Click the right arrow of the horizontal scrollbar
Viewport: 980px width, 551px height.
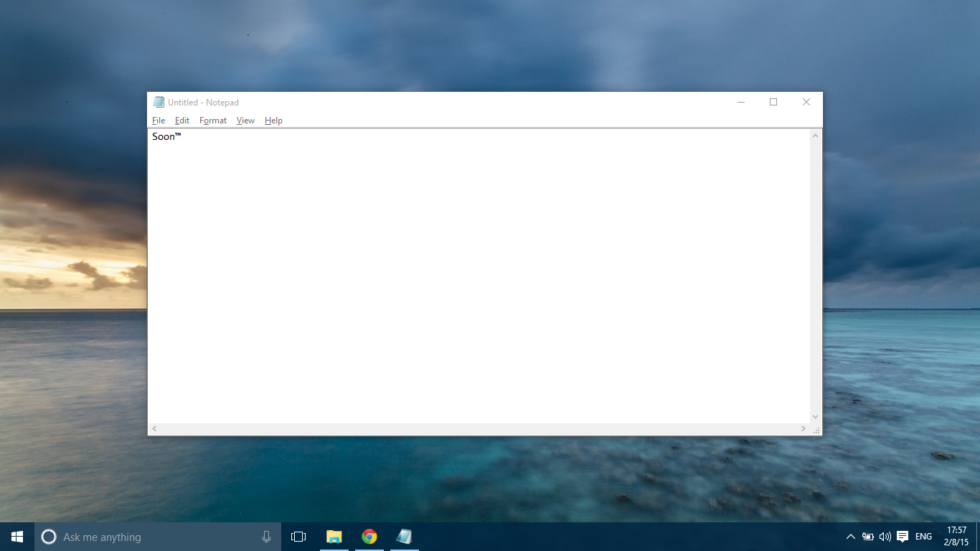803,428
